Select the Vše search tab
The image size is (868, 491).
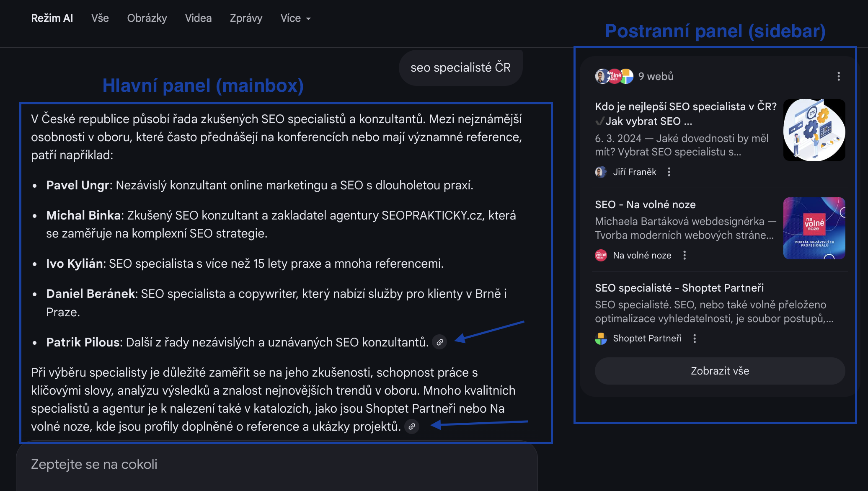100,18
